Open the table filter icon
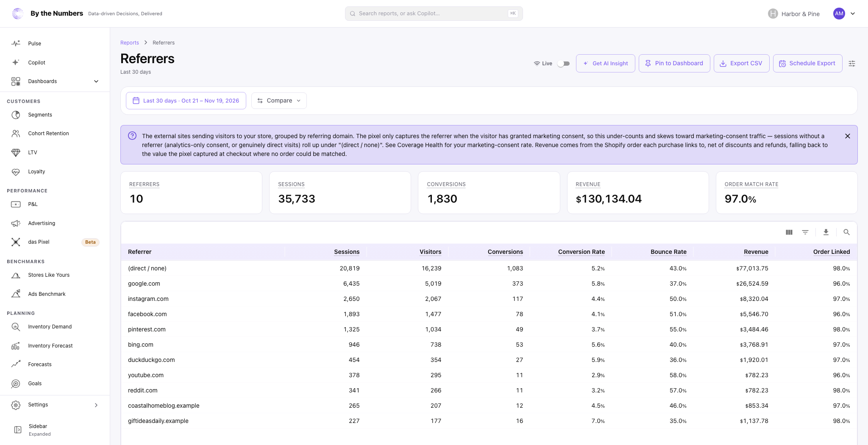Image resolution: width=868 pixels, height=445 pixels. [805, 232]
